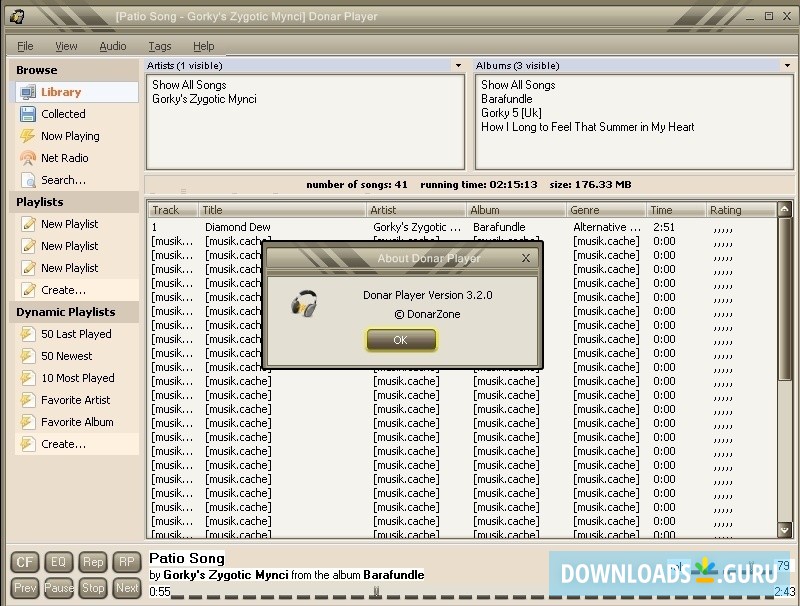Click the Search... label in Browse
The width and height of the screenshot is (800, 606).
click(63, 180)
